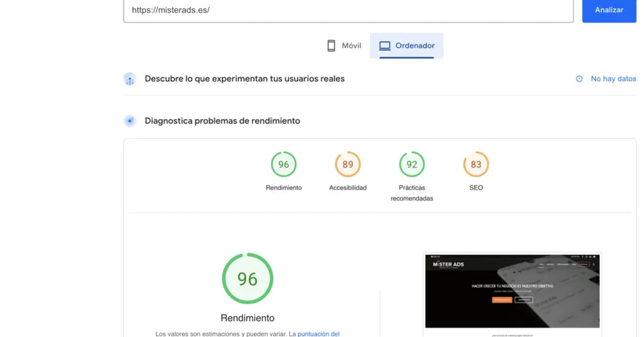Click the mobile phone icon
Screen dimensions: 644x337
pyautogui.click(x=331, y=46)
